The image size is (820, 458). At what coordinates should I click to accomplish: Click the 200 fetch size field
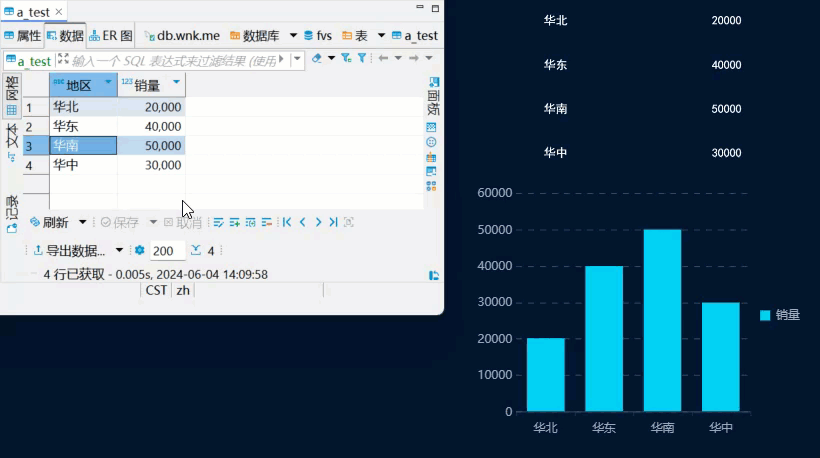(167, 250)
